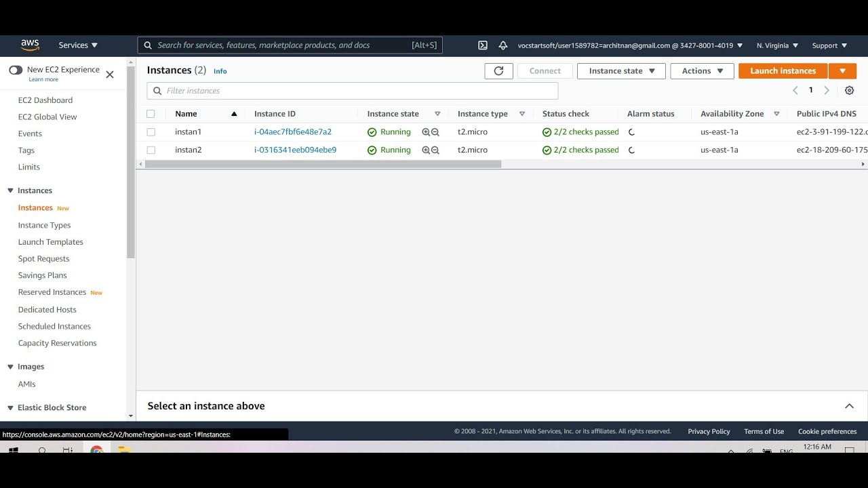Screen dimensions: 868x488
Task: Open Events in the sidebar
Action: tap(30, 134)
